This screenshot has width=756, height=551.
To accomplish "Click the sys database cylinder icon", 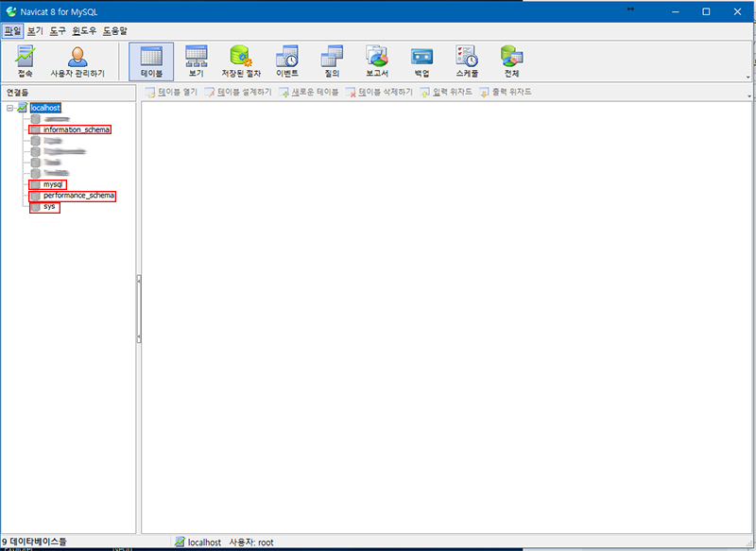I will tap(35, 207).
